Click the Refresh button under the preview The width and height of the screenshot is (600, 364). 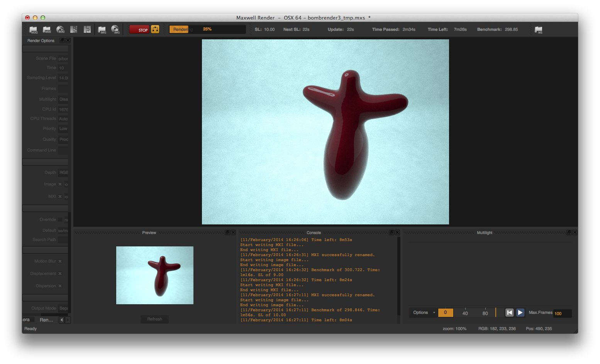[x=154, y=319]
